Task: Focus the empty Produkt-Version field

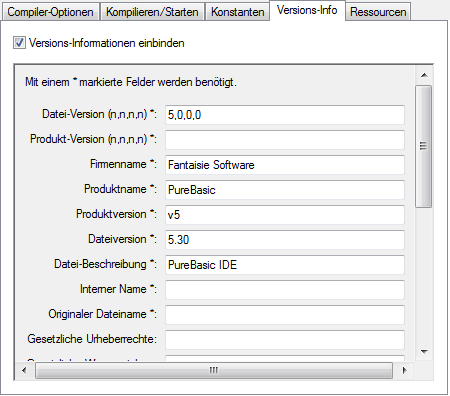Action: [x=285, y=140]
